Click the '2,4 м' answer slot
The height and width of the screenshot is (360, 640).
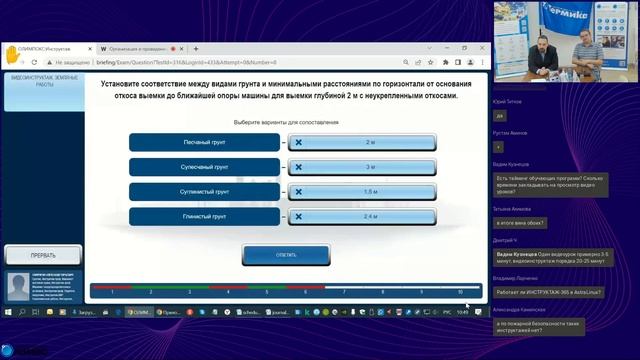(x=362, y=217)
